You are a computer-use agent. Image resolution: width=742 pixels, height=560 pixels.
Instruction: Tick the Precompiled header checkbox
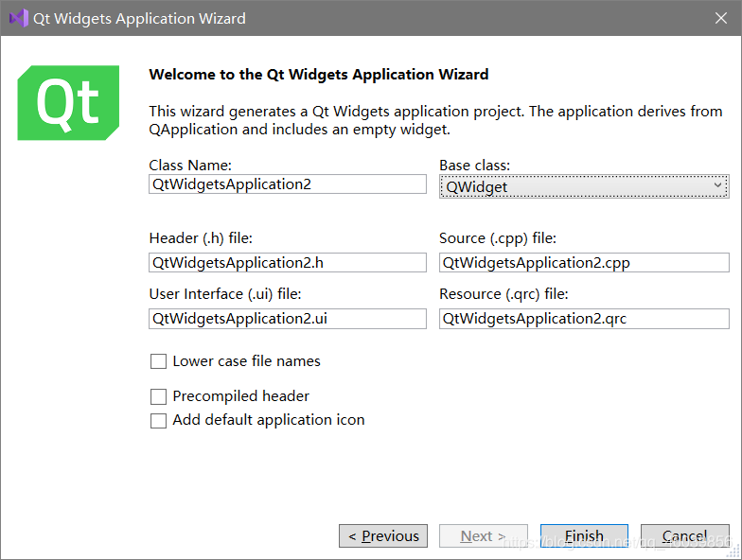pos(159,396)
